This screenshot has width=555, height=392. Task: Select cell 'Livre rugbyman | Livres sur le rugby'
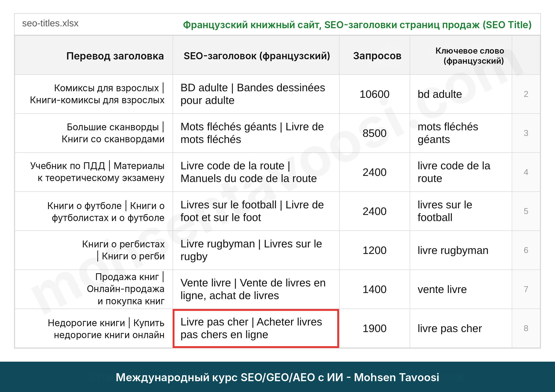256,250
